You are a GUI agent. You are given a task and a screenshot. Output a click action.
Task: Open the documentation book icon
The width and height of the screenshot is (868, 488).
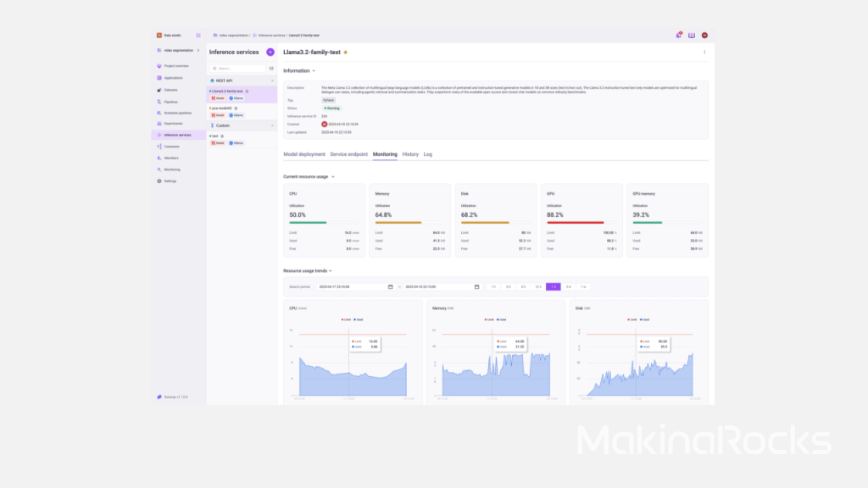click(691, 36)
